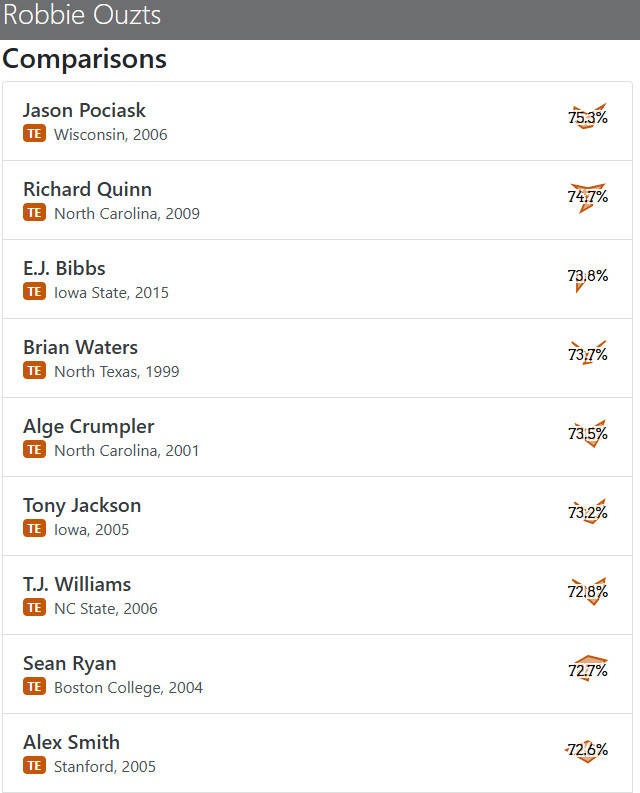Click the TE badge under Sean Ryan
The height and width of the screenshot is (793, 640).
34,687
